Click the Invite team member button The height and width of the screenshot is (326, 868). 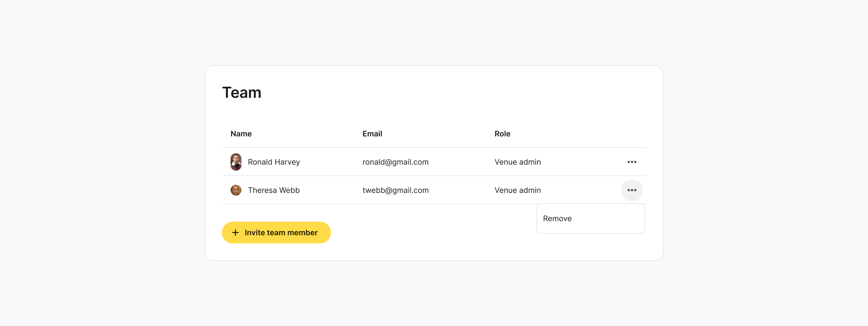coord(276,233)
